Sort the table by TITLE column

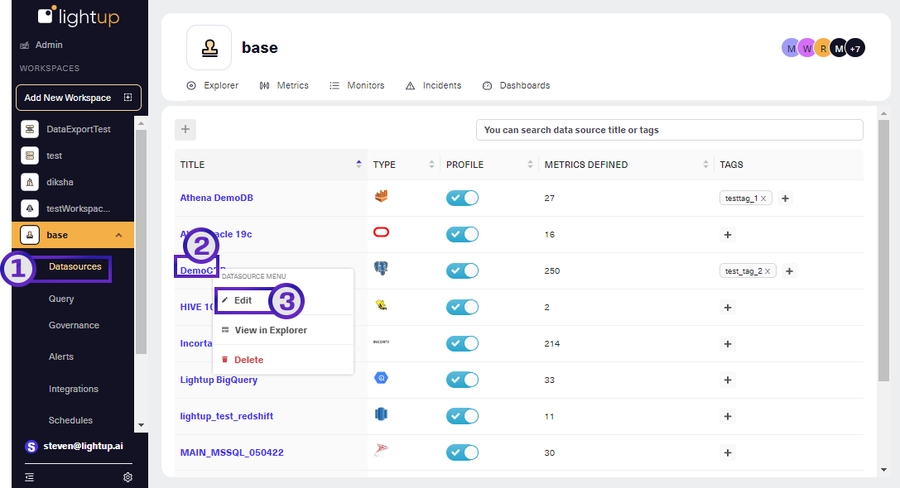[359, 164]
